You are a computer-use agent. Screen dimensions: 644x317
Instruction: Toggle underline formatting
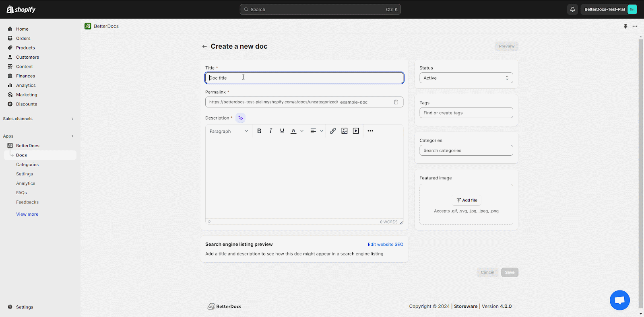pos(282,131)
